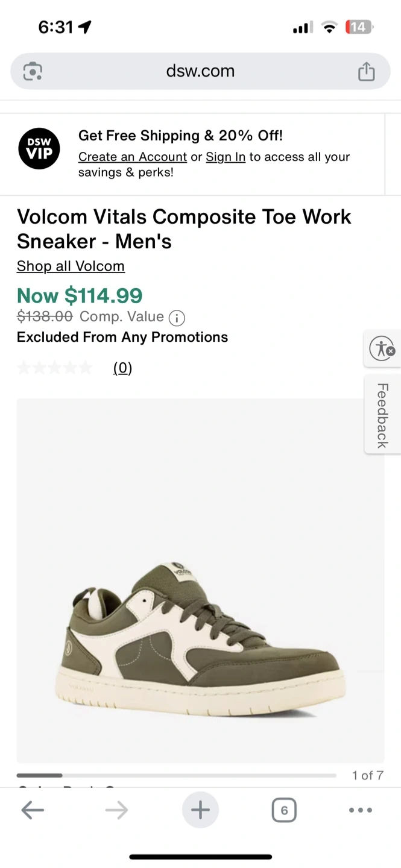Click the Create an Account link
Screen dimensions: 401x868
tap(133, 157)
